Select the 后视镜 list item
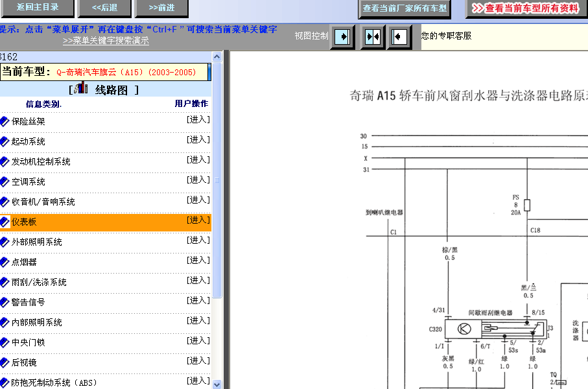The height and width of the screenshot is (389, 588). (x=24, y=362)
